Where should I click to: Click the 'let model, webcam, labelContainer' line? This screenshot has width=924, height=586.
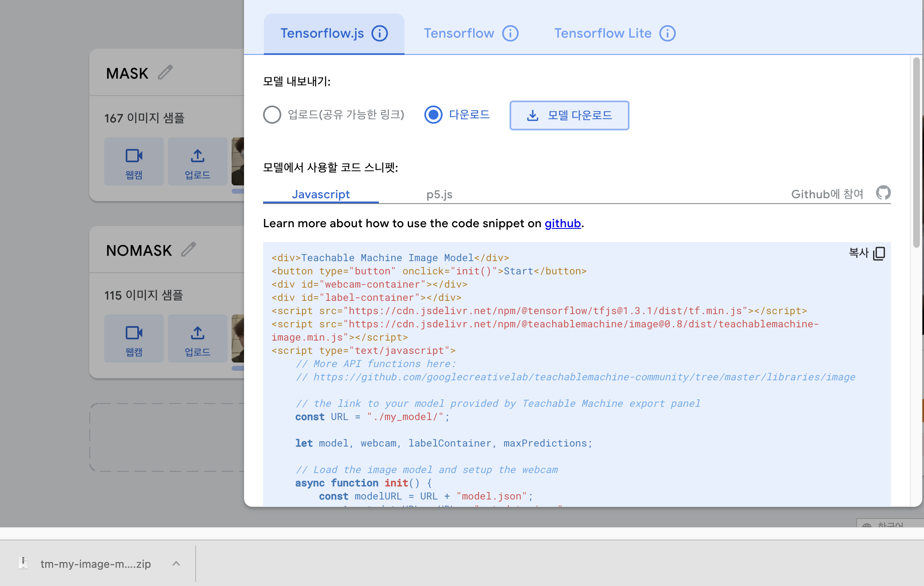tap(444, 443)
